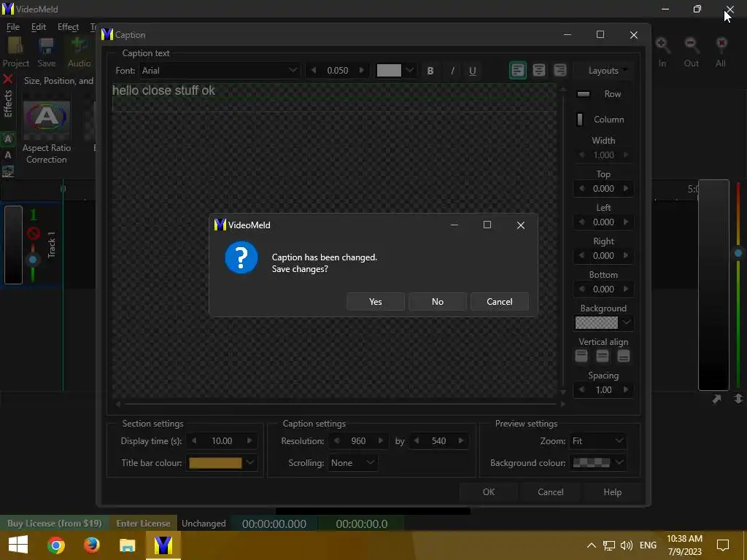Expand the preview Background colour dropdown
Screen dimensions: 747x560
(619, 462)
